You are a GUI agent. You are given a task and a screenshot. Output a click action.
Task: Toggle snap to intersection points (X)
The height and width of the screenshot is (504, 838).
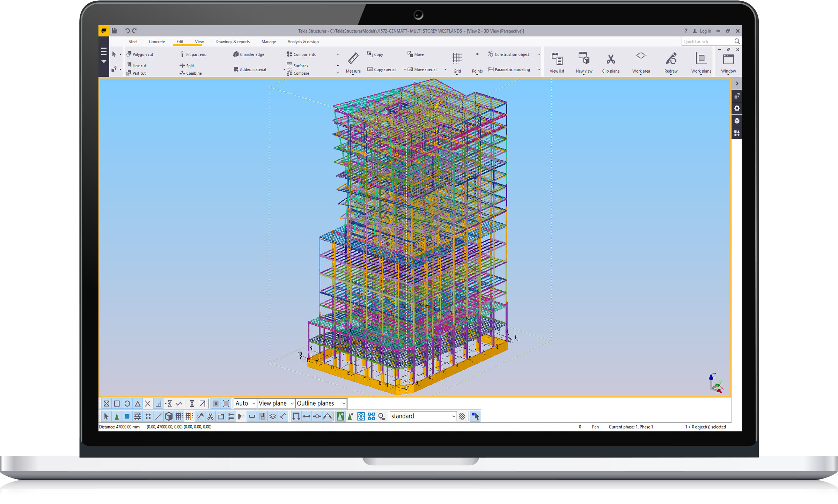click(148, 404)
